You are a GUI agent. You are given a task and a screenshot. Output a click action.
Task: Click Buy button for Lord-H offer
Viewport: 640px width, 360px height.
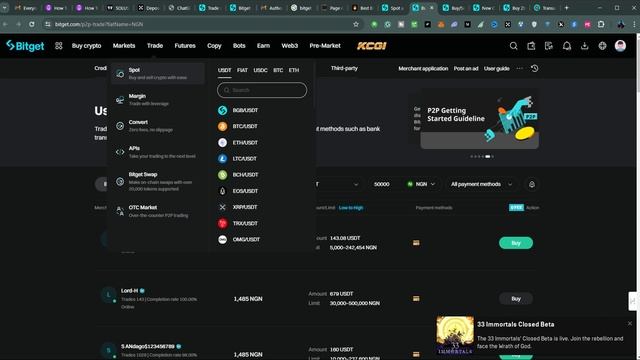(516, 299)
